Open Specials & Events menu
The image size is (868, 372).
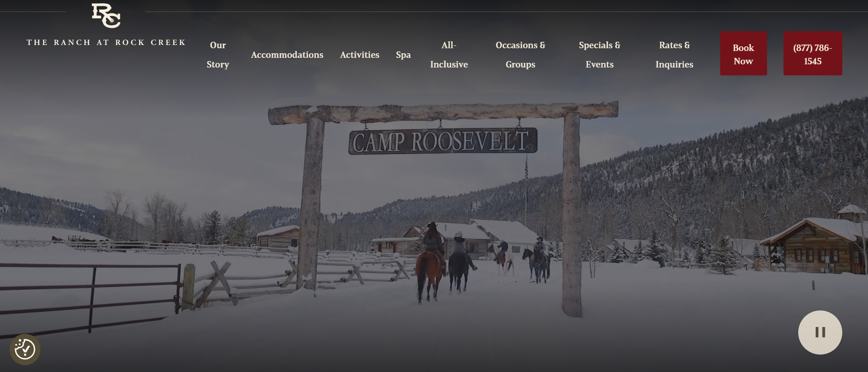pos(599,55)
